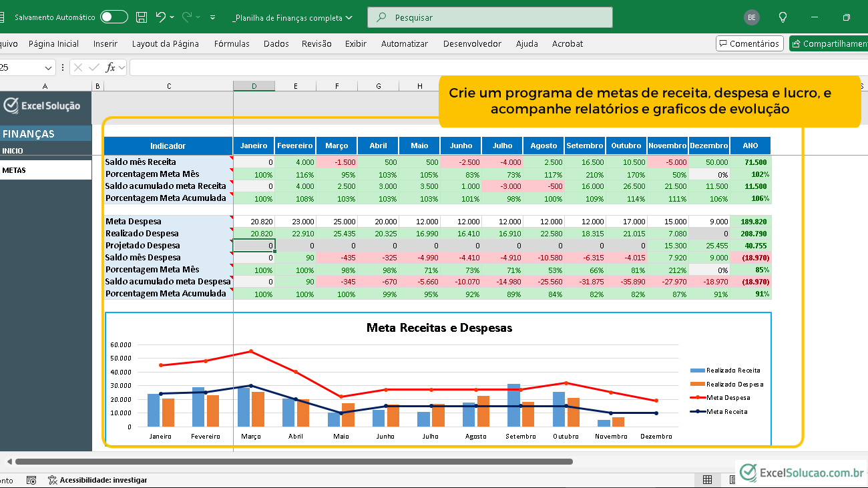Viewport: 868px width, 488px height.
Task: Expand the chevron beside the fx icon
Action: [x=122, y=67]
